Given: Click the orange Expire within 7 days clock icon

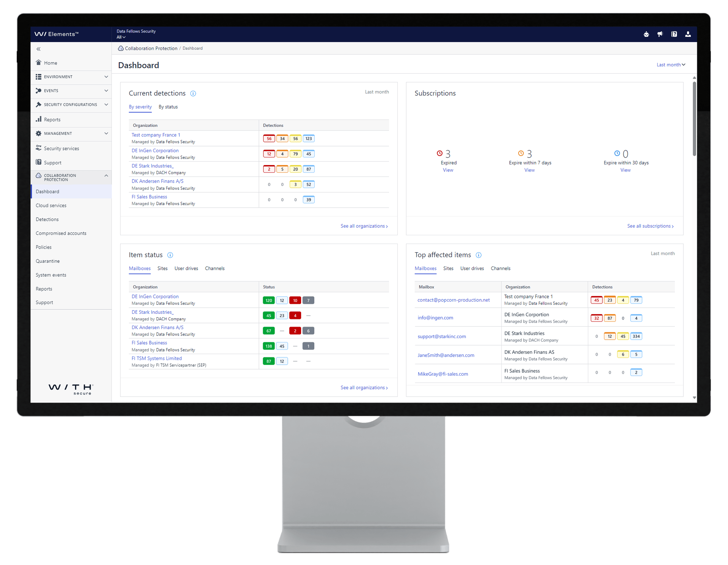Looking at the screenshot, I should click(521, 153).
